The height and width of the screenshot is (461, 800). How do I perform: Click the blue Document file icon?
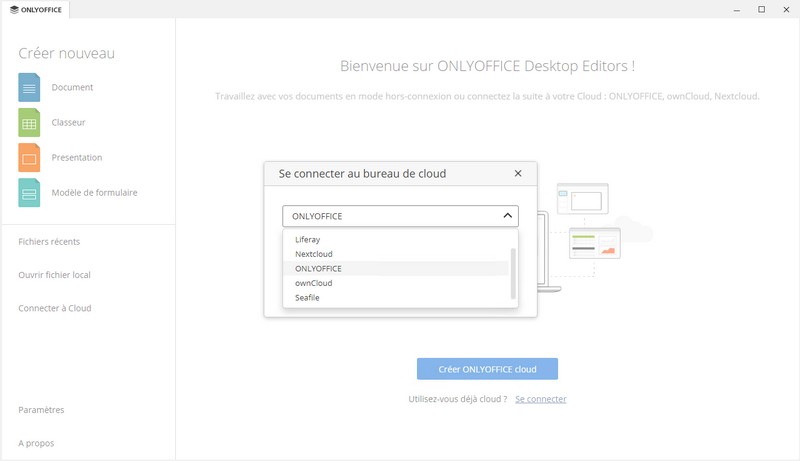[x=29, y=87]
